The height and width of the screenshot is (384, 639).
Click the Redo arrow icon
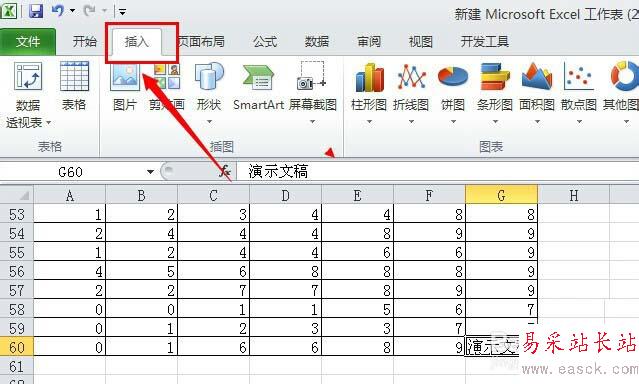[89, 10]
